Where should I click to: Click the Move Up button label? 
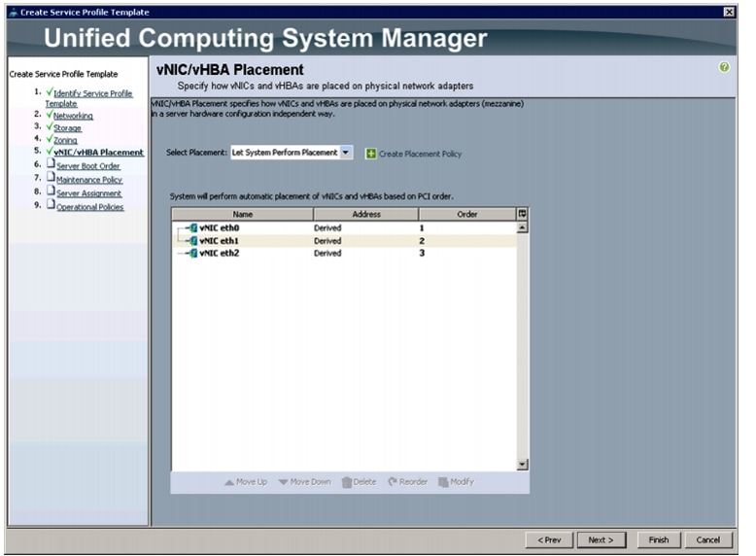click(252, 482)
